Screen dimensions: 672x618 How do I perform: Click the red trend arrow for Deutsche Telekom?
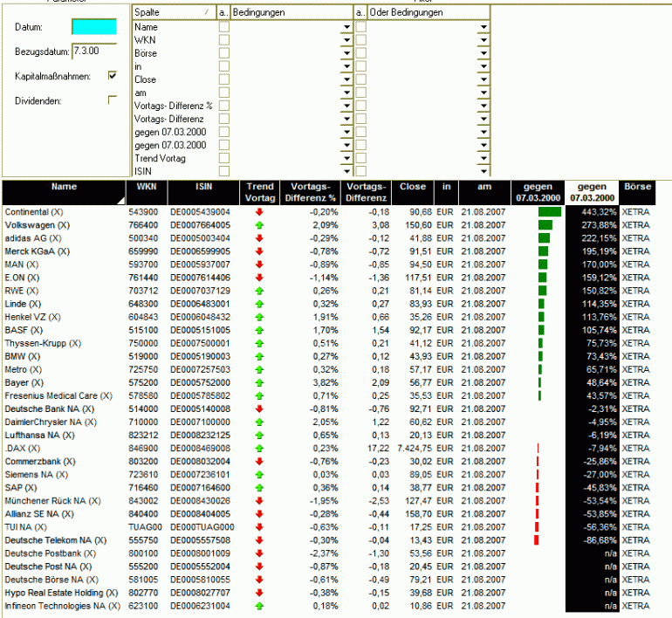click(259, 540)
